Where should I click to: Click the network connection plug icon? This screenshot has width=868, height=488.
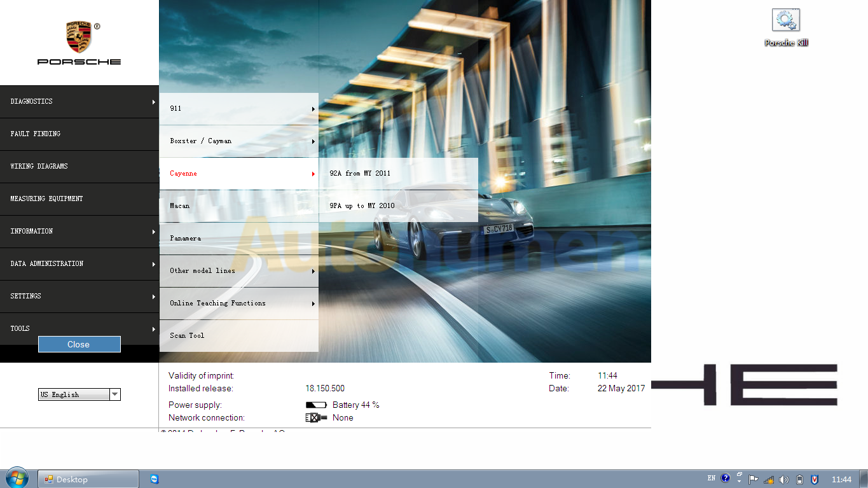(x=316, y=418)
